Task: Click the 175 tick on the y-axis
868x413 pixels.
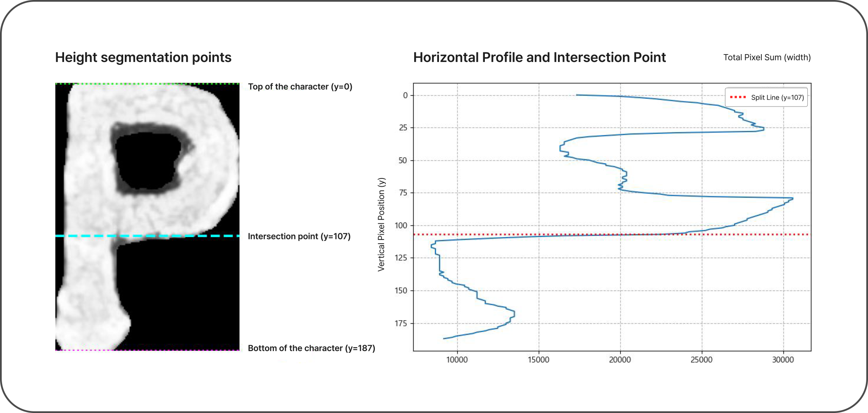Action: click(401, 323)
